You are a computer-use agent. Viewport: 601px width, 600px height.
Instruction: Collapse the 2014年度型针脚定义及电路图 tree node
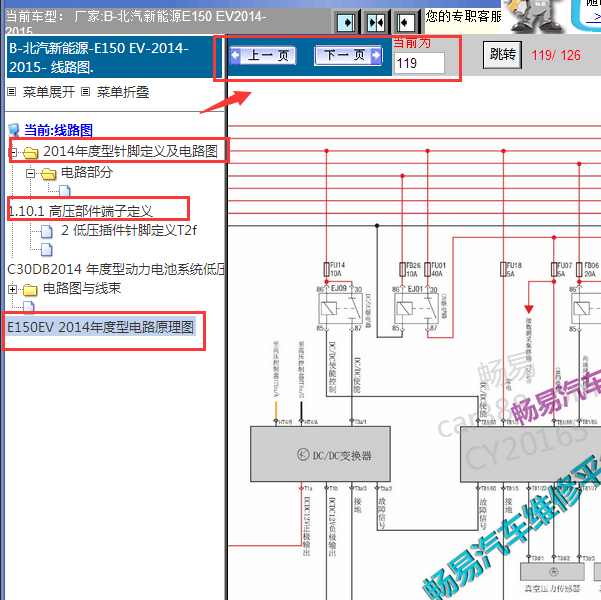(x=13, y=152)
